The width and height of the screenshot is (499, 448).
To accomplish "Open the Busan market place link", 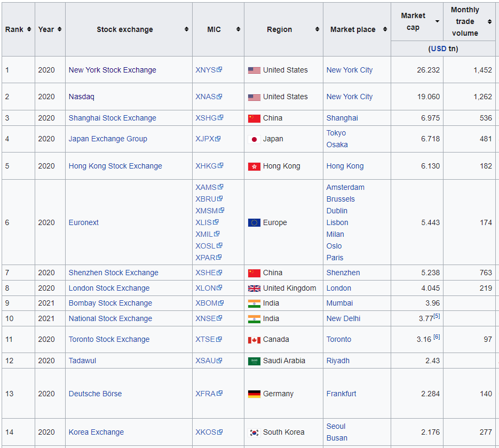I will (x=337, y=438).
